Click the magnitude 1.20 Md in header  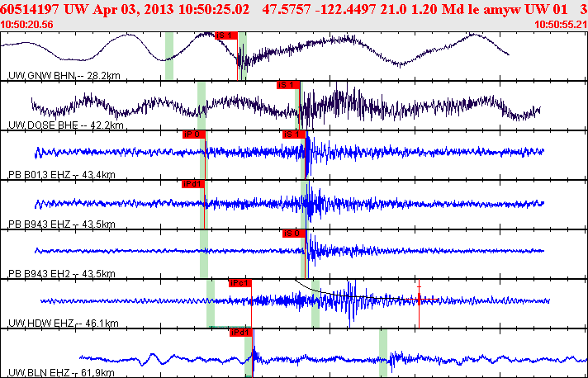[x=438, y=9]
